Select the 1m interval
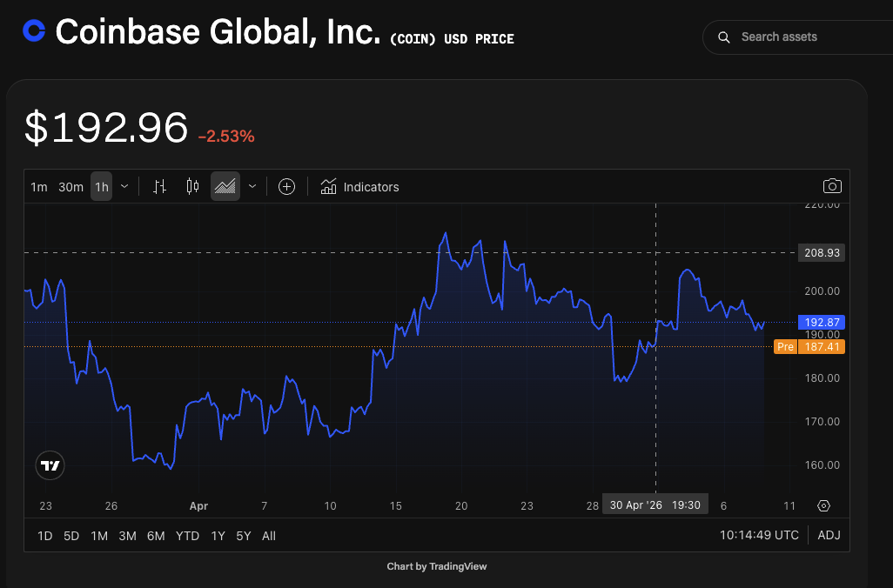 38,187
